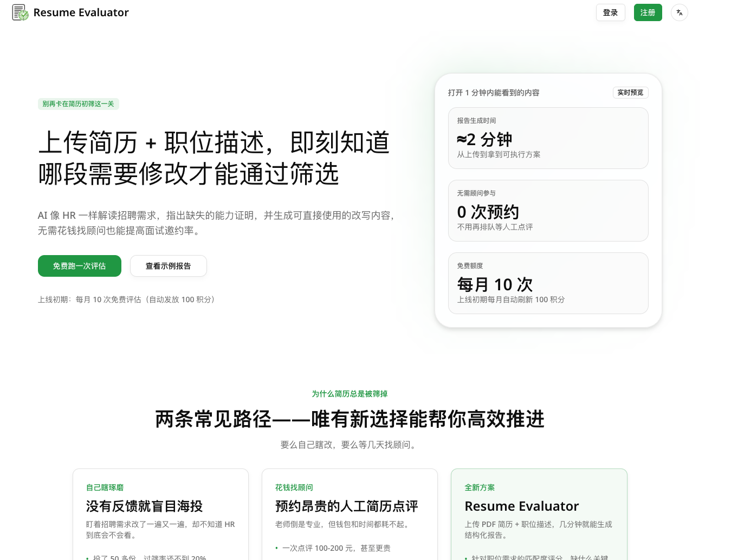731x560 pixels.
Task: Start with 免费跑一次评估 button
Action: coord(80,266)
